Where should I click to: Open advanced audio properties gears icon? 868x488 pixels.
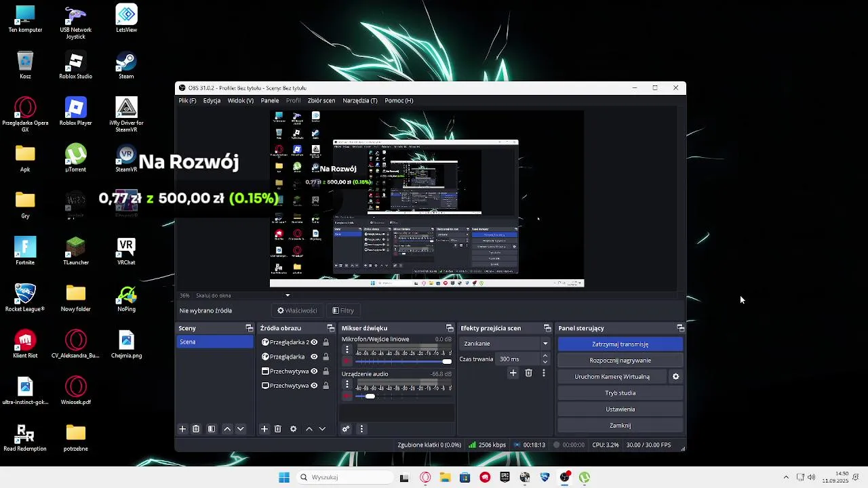[x=346, y=429]
